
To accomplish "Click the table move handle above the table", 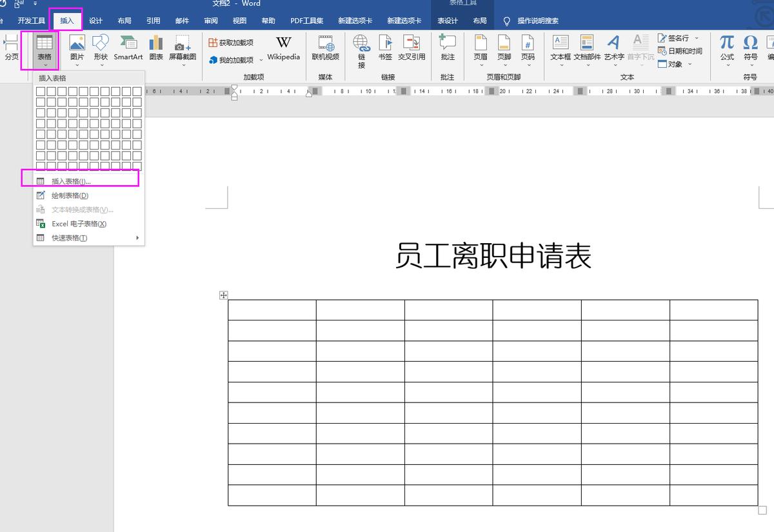I will 224,295.
